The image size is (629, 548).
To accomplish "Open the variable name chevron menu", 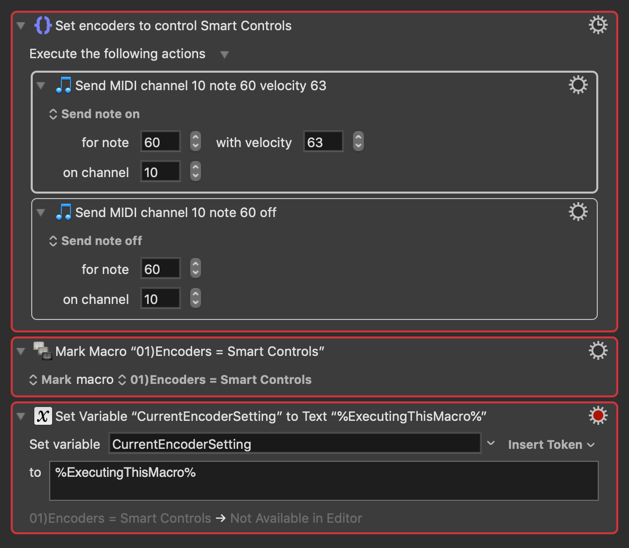I will click(490, 443).
